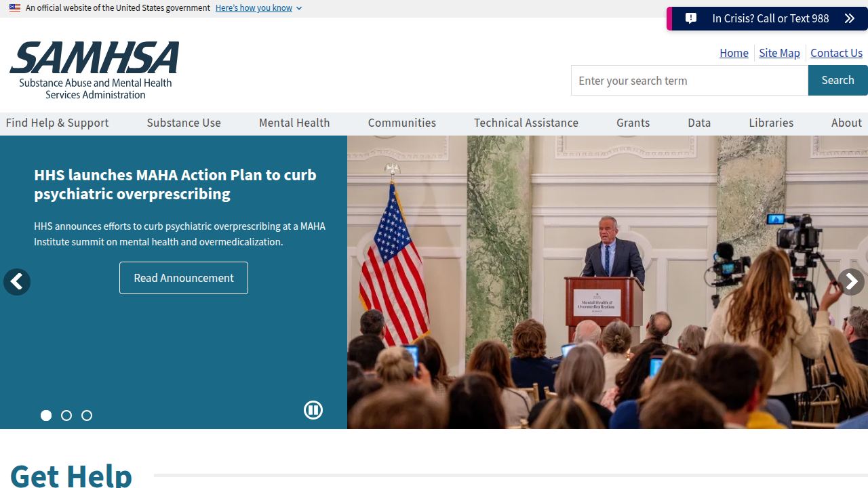This screenshot has width=868, height=488.
Task: Click the SAMHSA logo
Action: 94,70
